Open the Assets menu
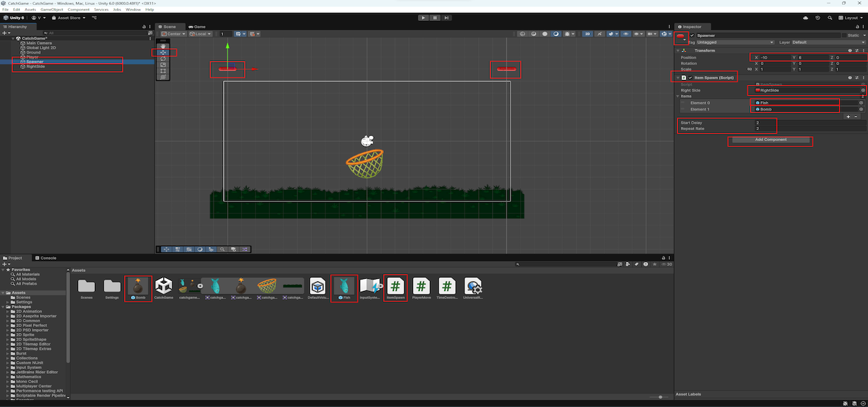 [x=30, y=9]
